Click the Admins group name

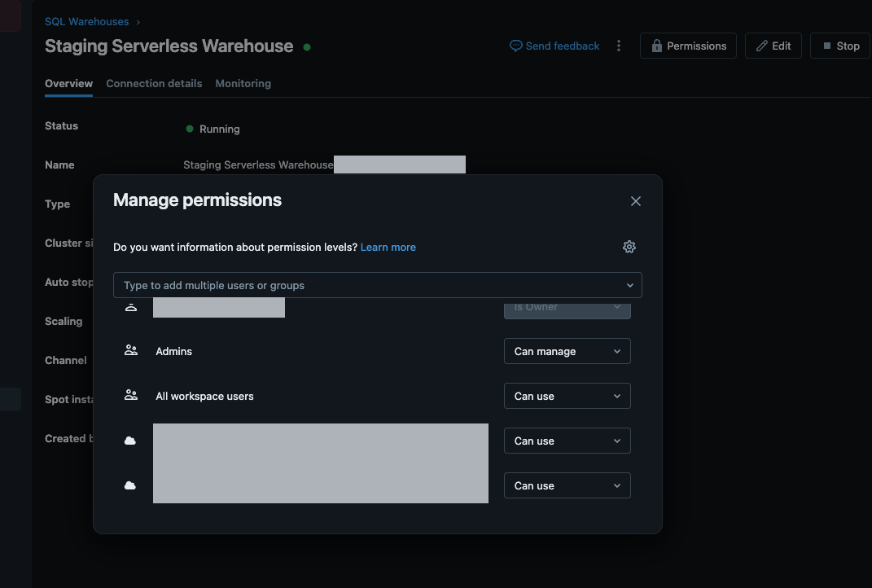click(173, 351)
